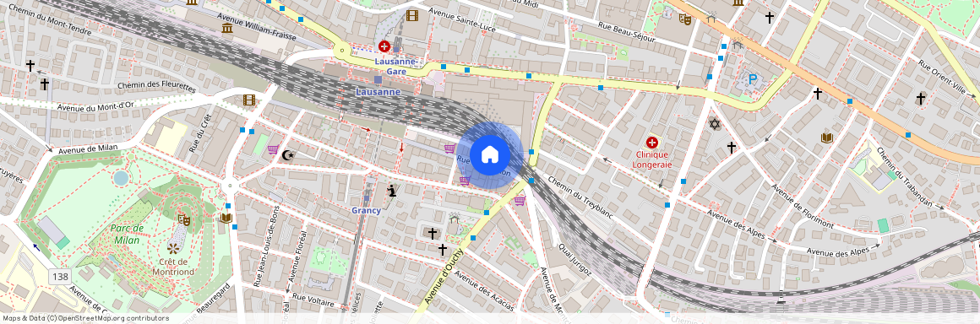Select the 138 route shield
The width and height of the screenshot is (980, 324).
tap(61, 277)
